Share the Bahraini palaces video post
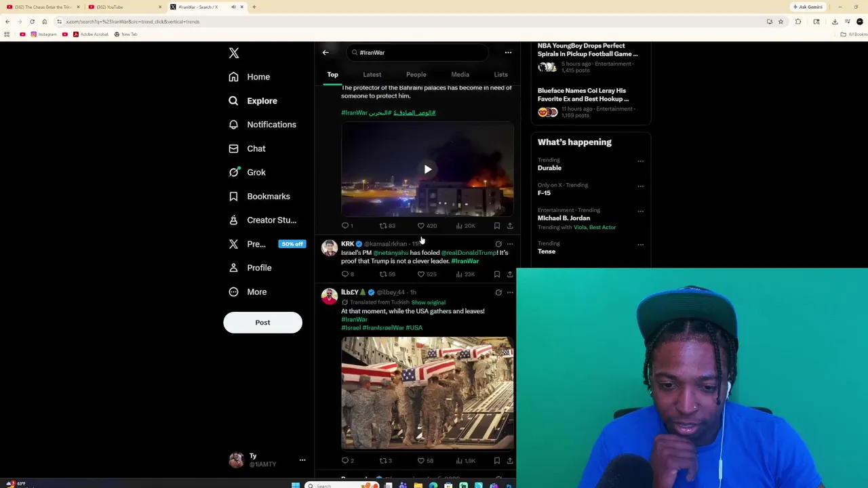 (x=510, y=226)
